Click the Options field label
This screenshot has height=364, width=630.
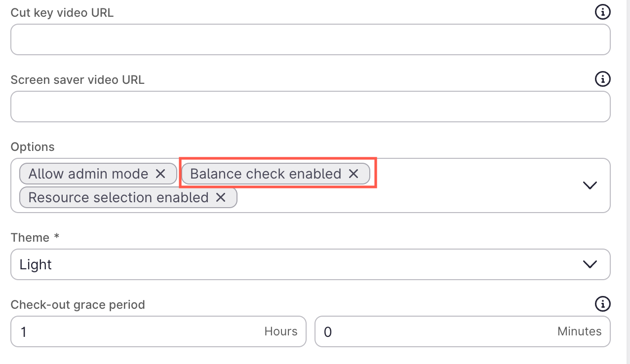point(33,146)
